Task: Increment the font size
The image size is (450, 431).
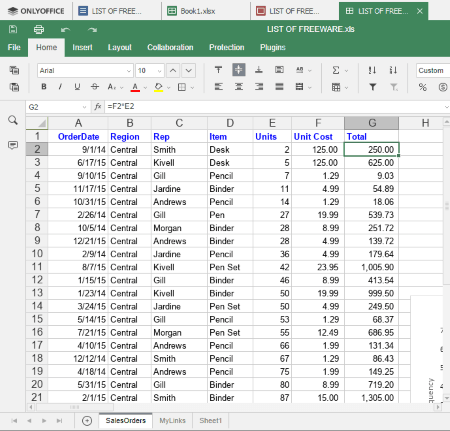Action: [x=173, y=70]
